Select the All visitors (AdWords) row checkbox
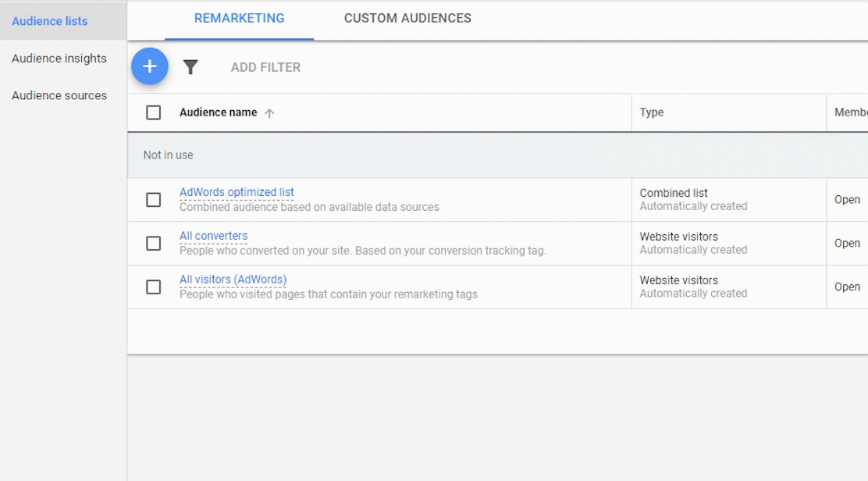This screenshot has height=481, width=868. pyautogui.click(x=154, y=287)
